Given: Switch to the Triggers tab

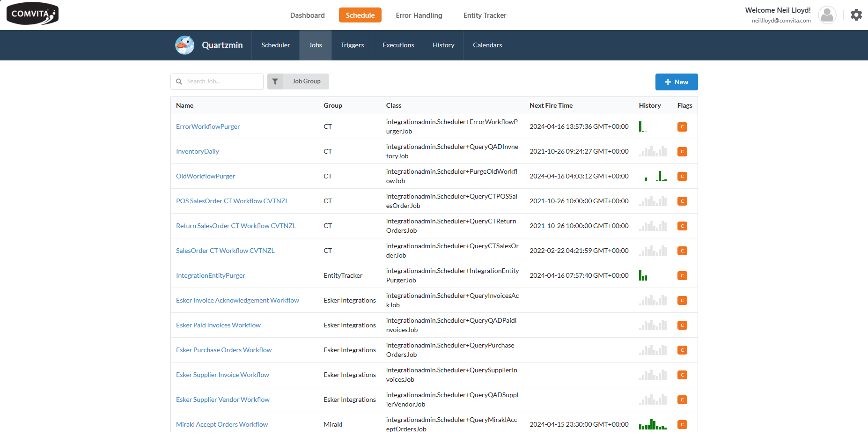Looking at the screenshot, I should point(352,45).
